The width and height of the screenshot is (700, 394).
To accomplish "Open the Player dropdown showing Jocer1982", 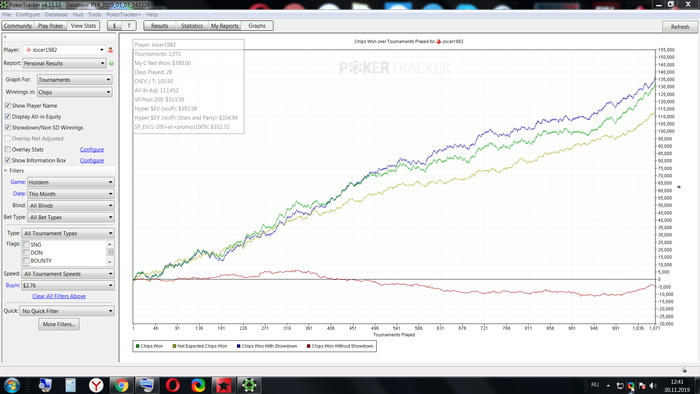I will click(x=64, y=50).
